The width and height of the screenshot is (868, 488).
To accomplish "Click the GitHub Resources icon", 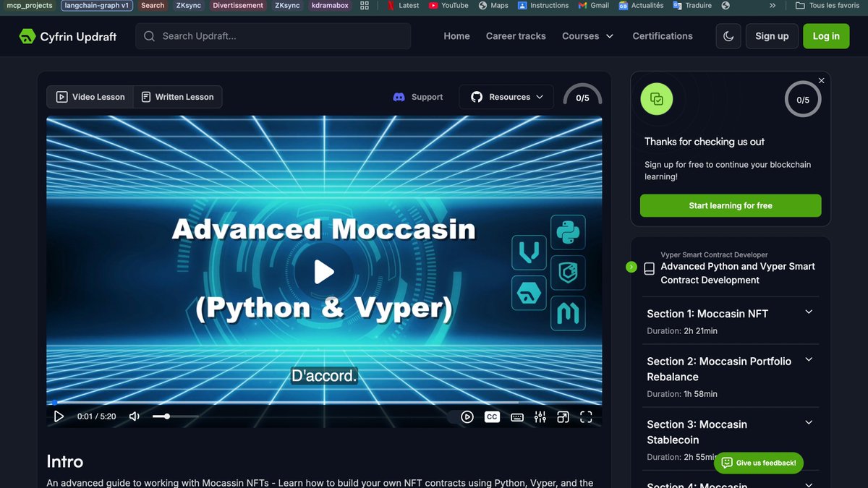I will point(476,97).
